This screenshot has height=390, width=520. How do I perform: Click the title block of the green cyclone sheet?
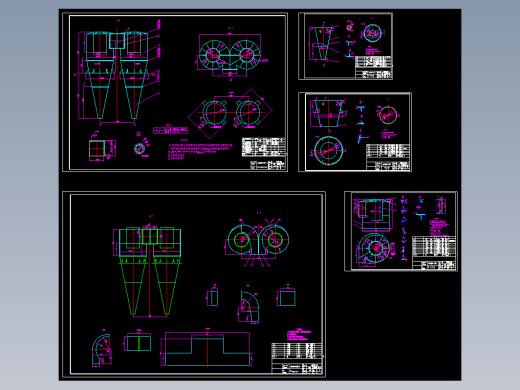[x=297, y=358]
